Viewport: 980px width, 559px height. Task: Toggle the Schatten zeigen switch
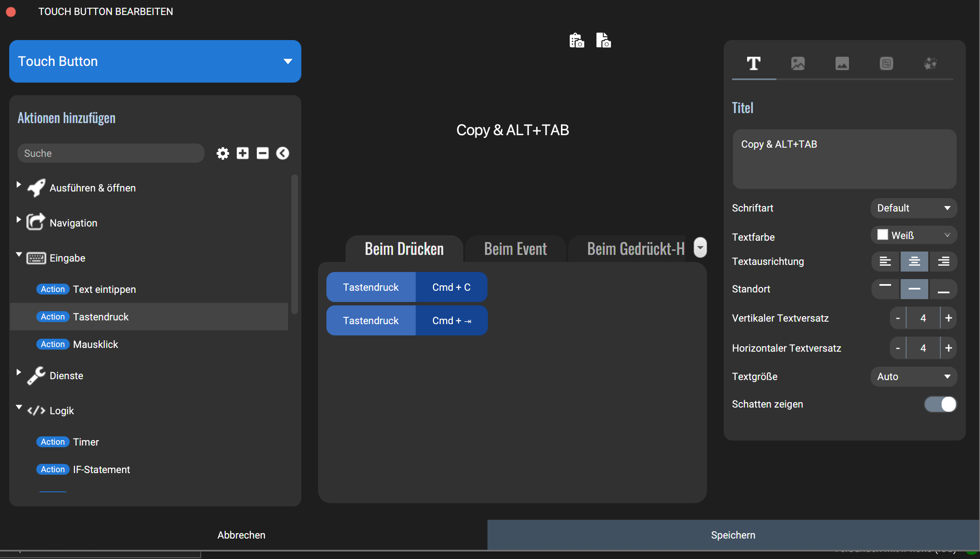[x=940, y=404]
